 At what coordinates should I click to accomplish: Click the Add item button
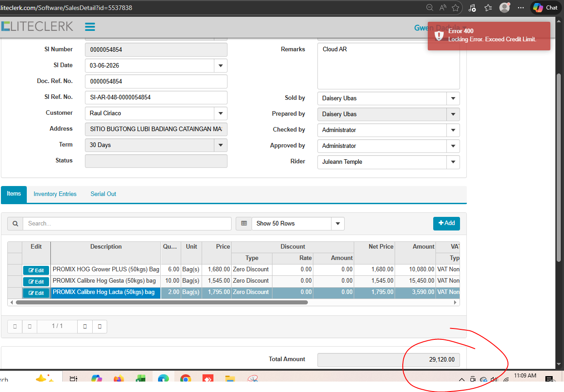pos(446,223)
